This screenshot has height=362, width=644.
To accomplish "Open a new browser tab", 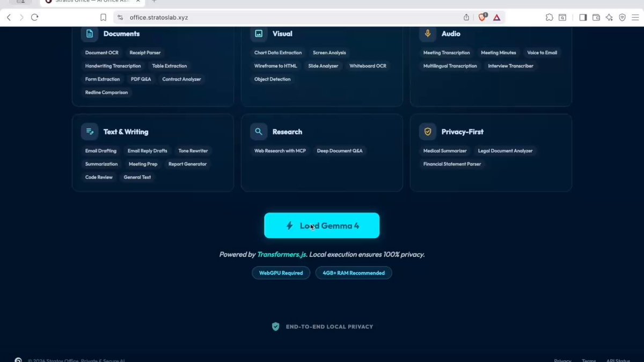I will [154, 2].
